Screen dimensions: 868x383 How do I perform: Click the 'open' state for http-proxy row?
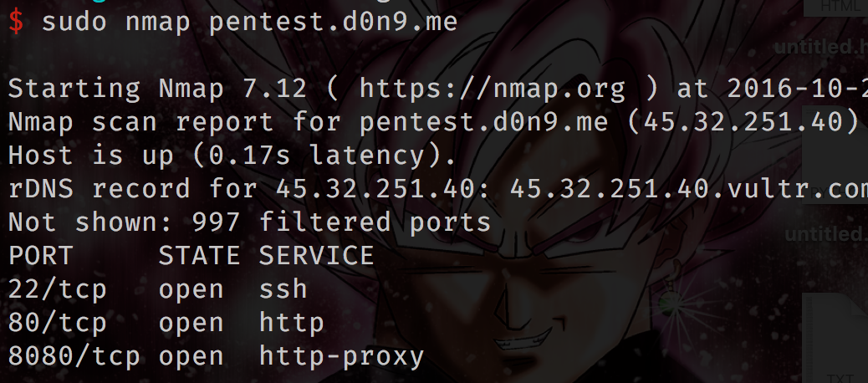tap(191, 356)
